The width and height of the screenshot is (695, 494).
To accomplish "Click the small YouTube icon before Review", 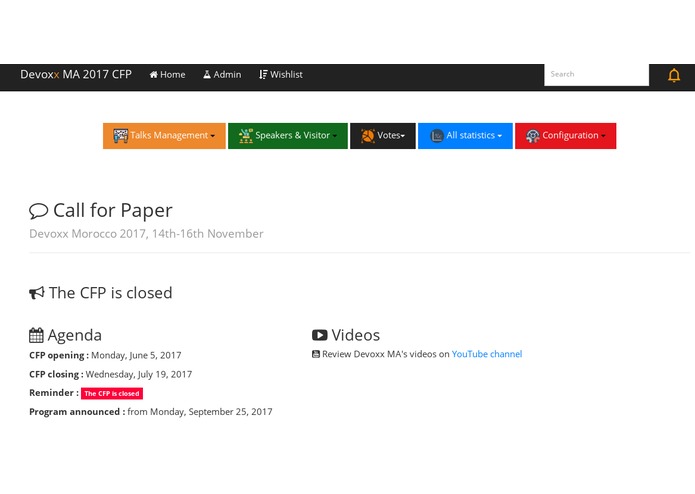I will click(316, 354).
